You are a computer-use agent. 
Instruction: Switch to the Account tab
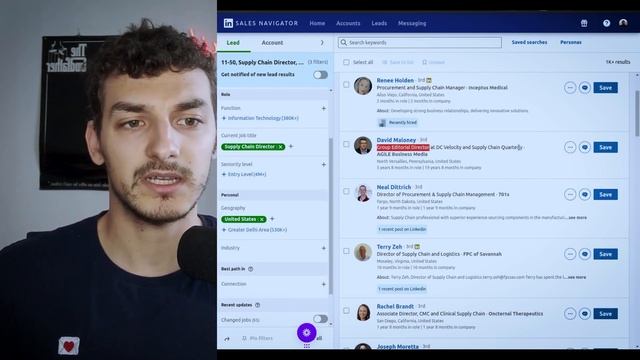pos(272,43)
